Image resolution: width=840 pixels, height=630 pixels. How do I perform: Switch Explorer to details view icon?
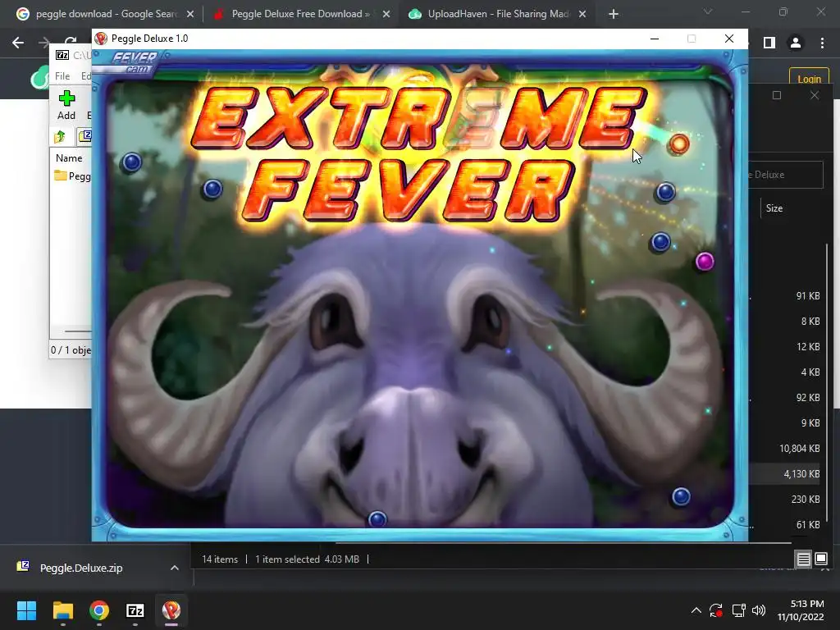tap(803, 559)
